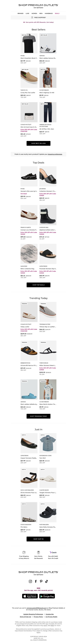Image resolution: width=77 pixels, height=644 pixels.
Task: Click the Earn Points gift icon
Action: tap(38, 552)
